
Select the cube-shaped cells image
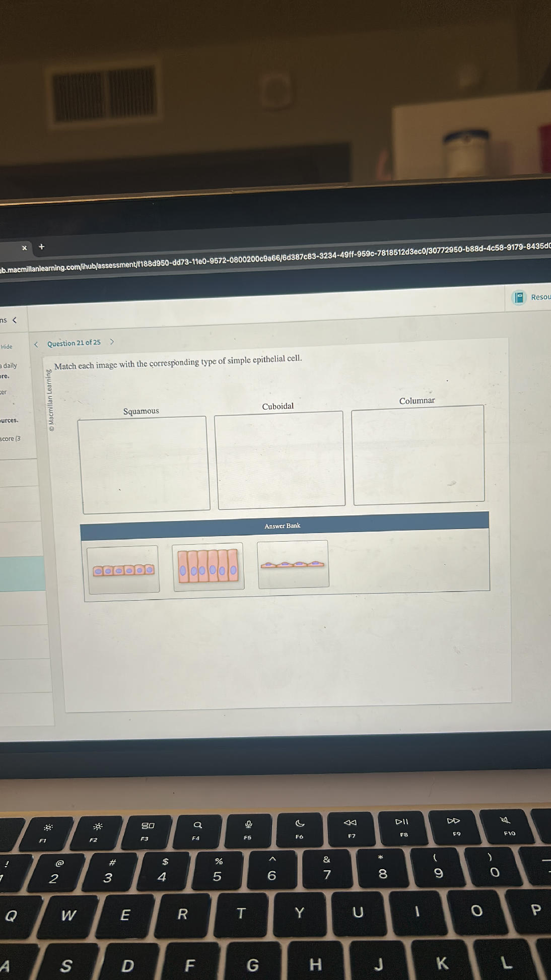point(123,570)
